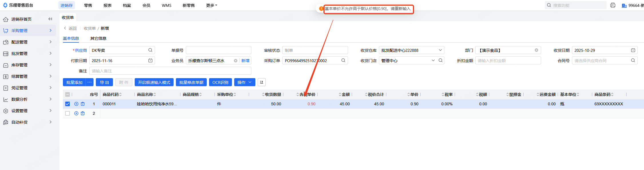This screenshot has height=170, width=644.
Task: Click the 结算管理 sidebar icon
Action: click(x=6, y=76)
